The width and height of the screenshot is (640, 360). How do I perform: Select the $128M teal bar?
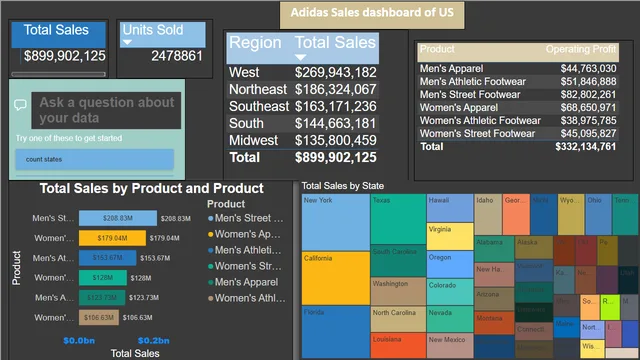tap(102, 278)
